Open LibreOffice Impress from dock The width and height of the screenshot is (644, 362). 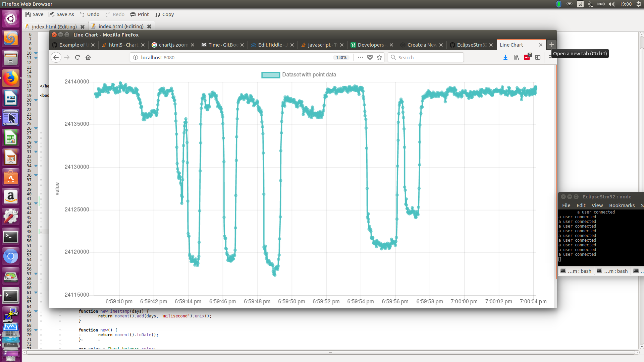click(11, 158)
